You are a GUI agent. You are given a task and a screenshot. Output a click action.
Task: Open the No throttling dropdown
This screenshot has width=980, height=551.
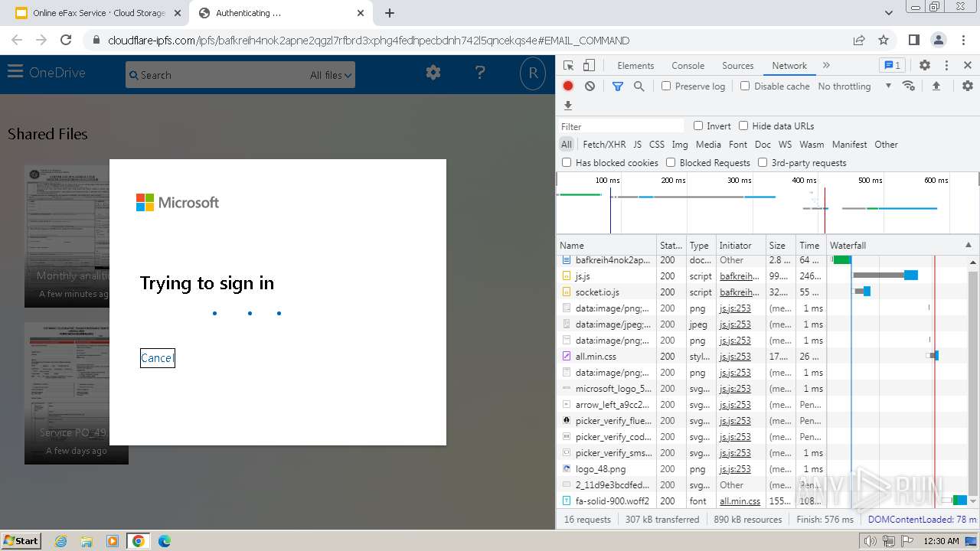click(854, 86)
